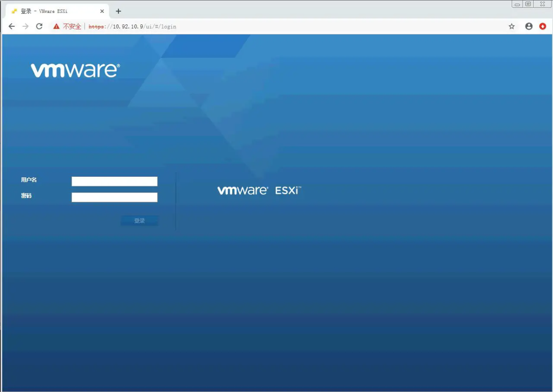Click the browser forward arrow
The width and height of the screenshot is (553, 392).
click(25, 26)
